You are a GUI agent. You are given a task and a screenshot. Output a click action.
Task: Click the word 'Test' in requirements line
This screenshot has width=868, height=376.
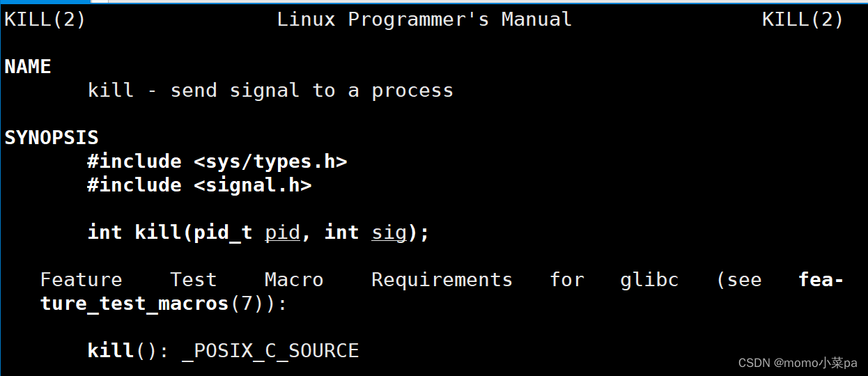tap(194, 280)
